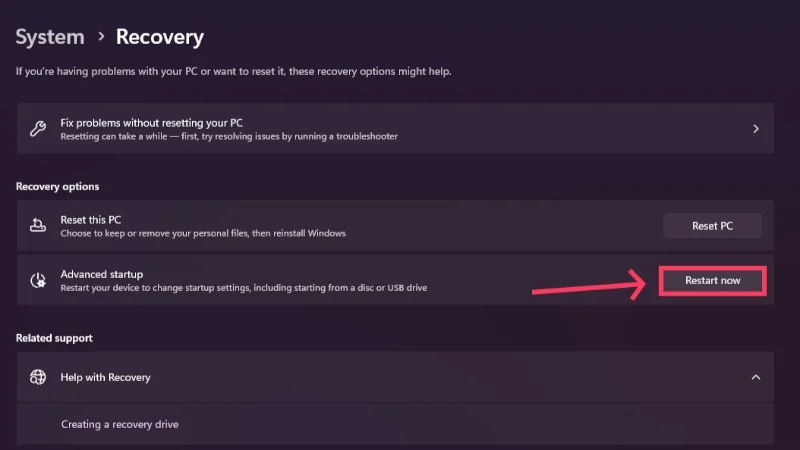Click the wrench icon for Fix problems
Viewport: 800px width, 450px height.
click(38, 129)
